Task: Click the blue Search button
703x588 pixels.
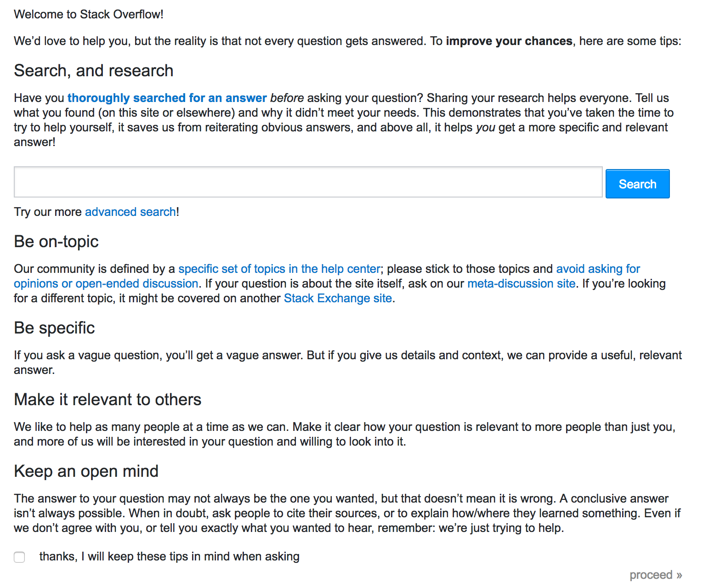Action: click(637, 184)
